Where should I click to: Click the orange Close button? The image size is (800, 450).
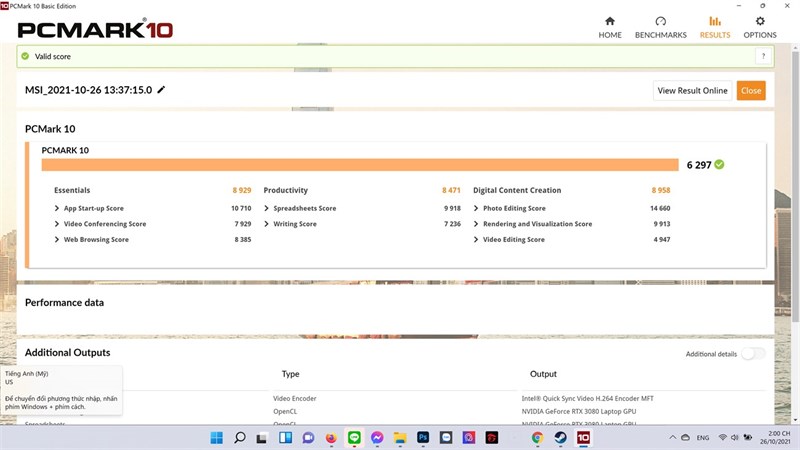tap(751, 90)
